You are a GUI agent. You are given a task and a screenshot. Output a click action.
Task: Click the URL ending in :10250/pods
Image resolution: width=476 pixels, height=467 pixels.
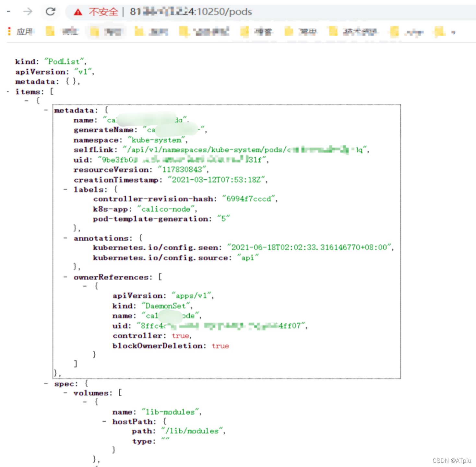click(191, 12)
